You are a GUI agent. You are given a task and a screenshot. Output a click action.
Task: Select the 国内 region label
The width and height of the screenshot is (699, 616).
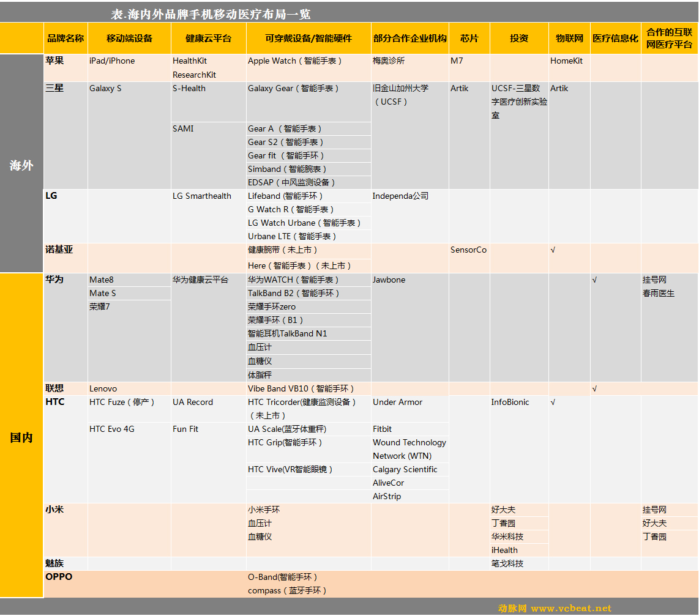click(21, 437)
